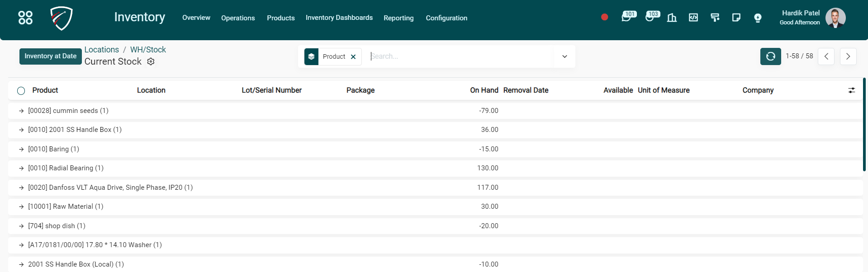Click the company building icon in top bar

point(672,18)
